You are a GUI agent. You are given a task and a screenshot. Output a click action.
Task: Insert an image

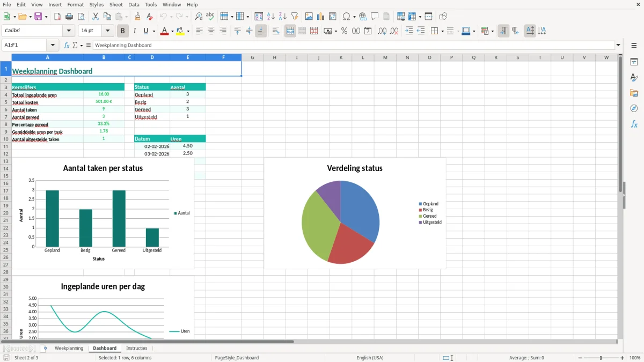tap(309, 17)
